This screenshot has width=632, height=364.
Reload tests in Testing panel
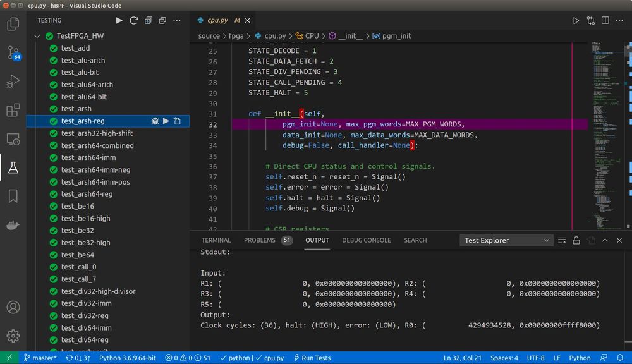coord(134,20)
